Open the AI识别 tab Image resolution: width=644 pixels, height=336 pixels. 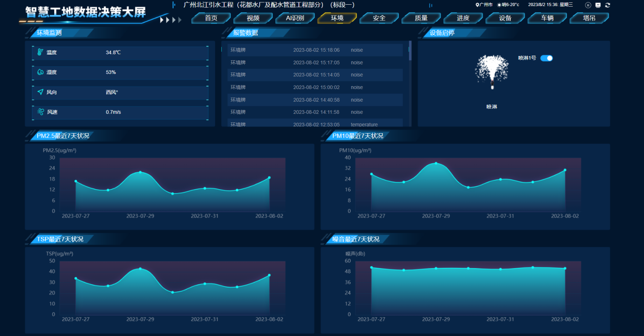coord(295,18)
